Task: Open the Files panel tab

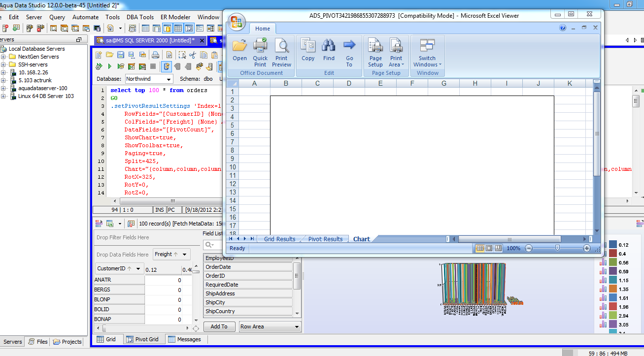Action: (38, 342)
